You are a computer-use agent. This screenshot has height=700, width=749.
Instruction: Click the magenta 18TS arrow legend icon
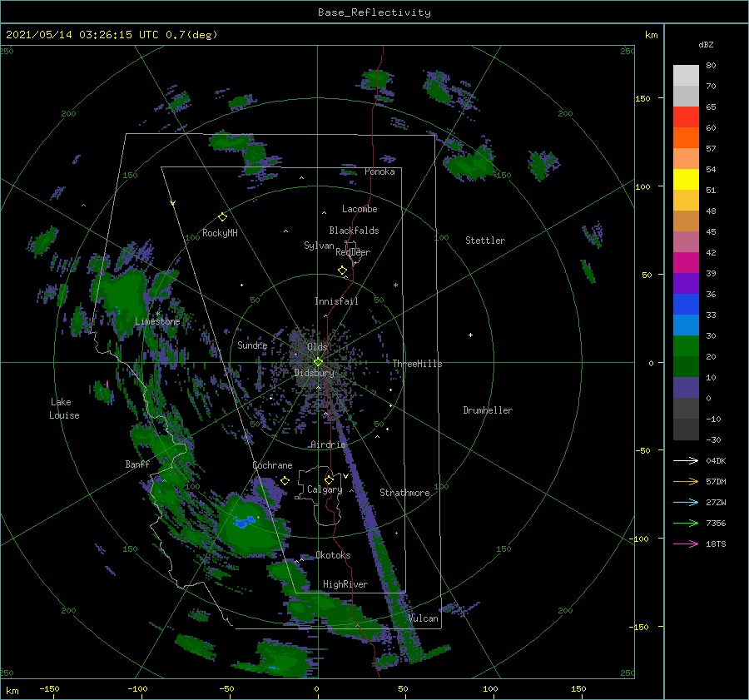click(x=686, y=544)
